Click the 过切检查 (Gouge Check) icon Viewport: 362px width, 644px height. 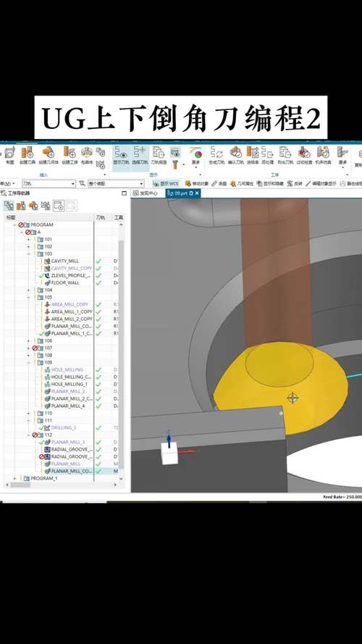pyautogui.click(x=304, y=156)
